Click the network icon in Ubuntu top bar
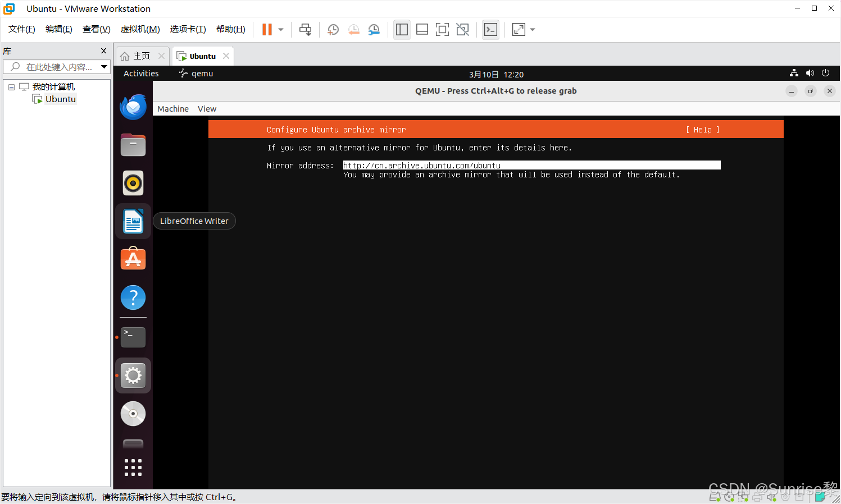 [x=794, y=74]
